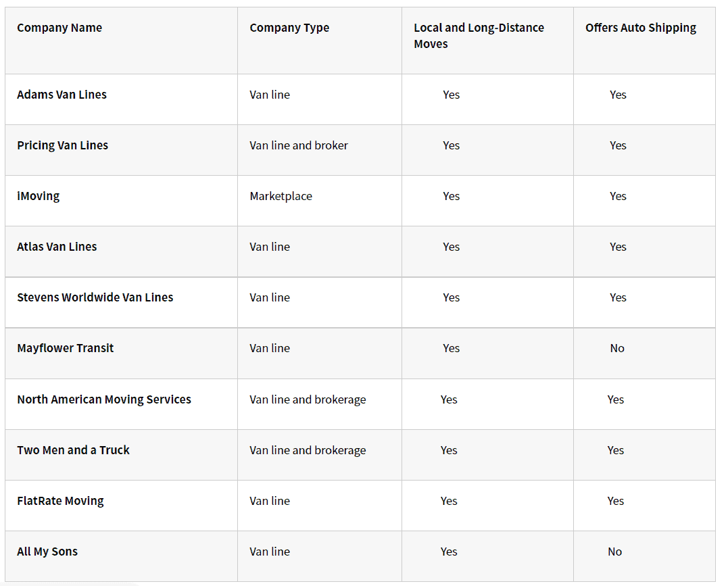Click North American Moving Services name
The height and width of the screenshot is (586, 728).
[104, 399]
